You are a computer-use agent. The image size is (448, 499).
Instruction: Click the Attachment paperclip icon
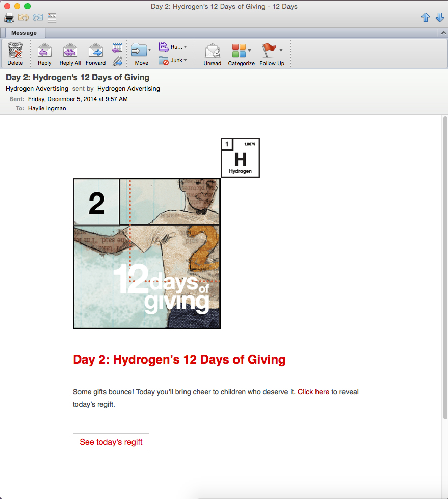point(117,61)
